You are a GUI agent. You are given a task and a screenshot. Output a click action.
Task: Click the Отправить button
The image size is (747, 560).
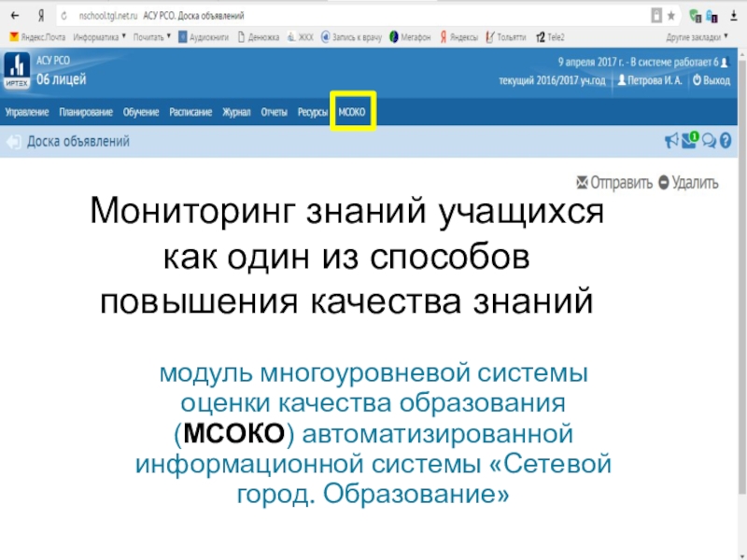coord(614,183)
